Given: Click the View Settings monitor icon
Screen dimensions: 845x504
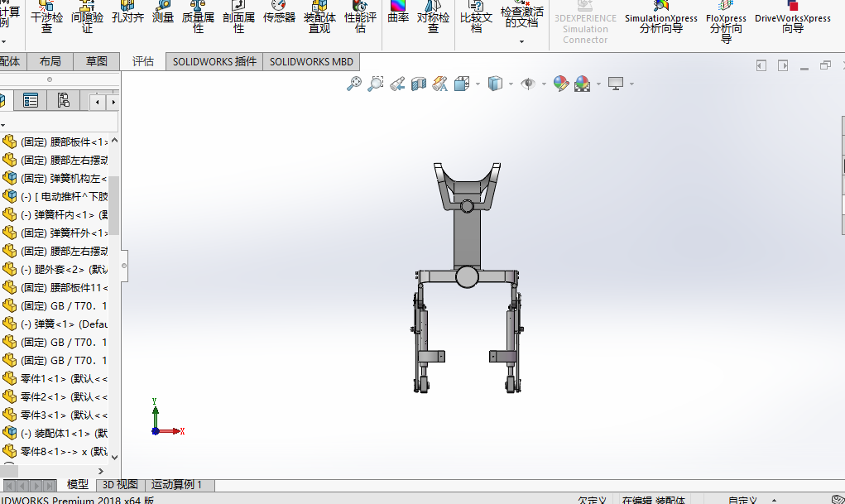Looking at the screenshot, I should [616, 84].
